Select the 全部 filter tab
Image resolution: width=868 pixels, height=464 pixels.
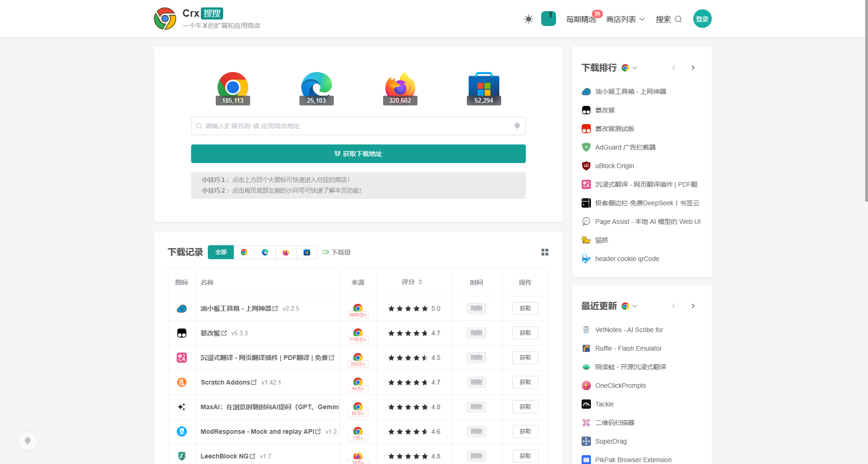(221, 252)
